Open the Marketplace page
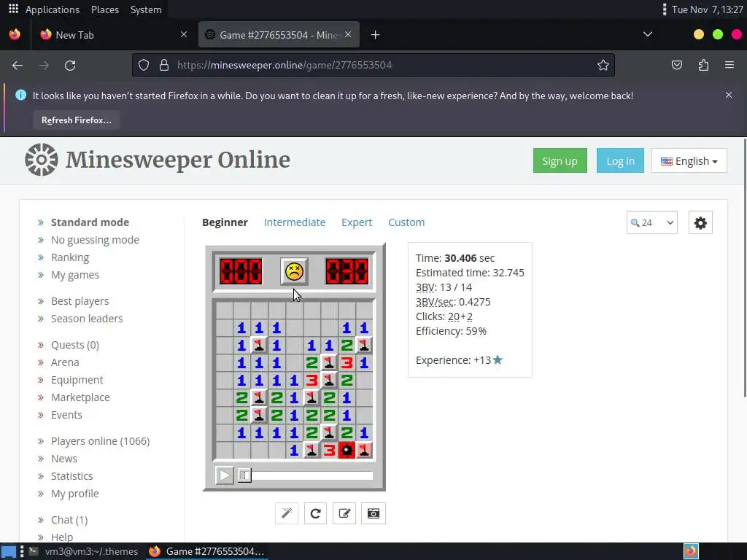Image resolution: width=747 pixels, height=560 pixels. [x=80, y=397]
